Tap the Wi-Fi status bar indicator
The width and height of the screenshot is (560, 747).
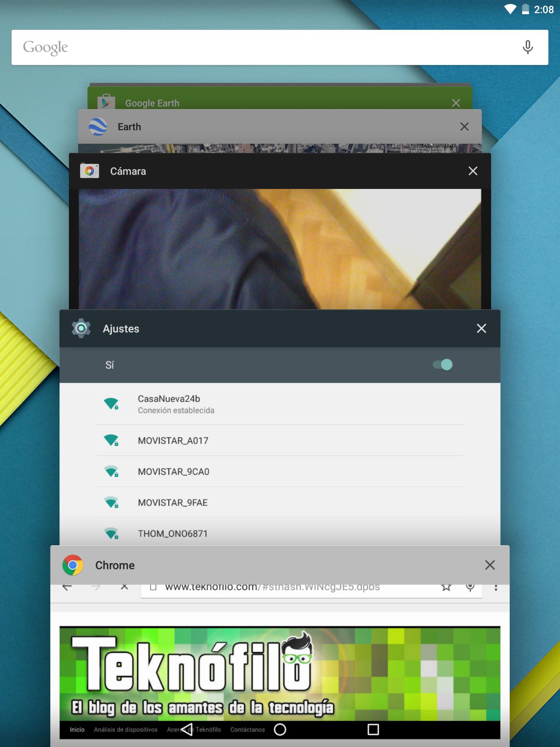click(510, 9)
